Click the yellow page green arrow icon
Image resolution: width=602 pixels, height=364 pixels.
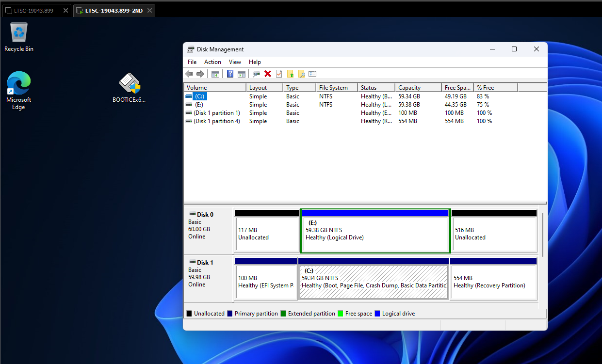[x=290, y=74]
